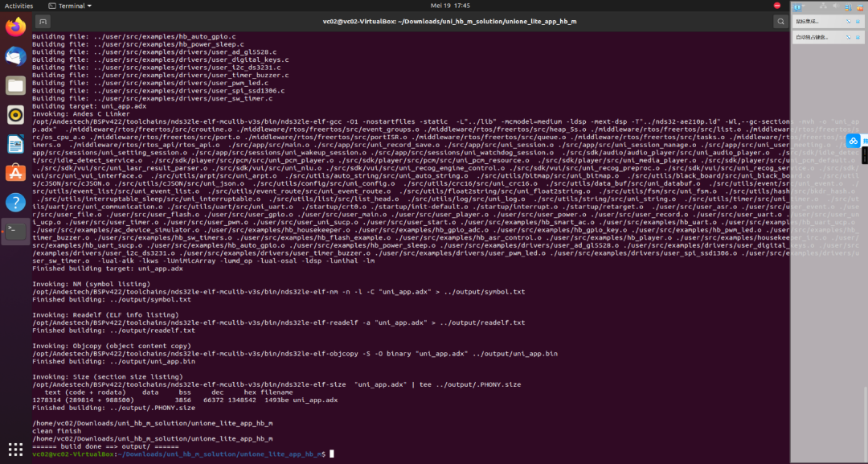This screenshot has height=464, width=868.
Task: Toggle the VirtualBox notification center icon
Action: [798, 6]
